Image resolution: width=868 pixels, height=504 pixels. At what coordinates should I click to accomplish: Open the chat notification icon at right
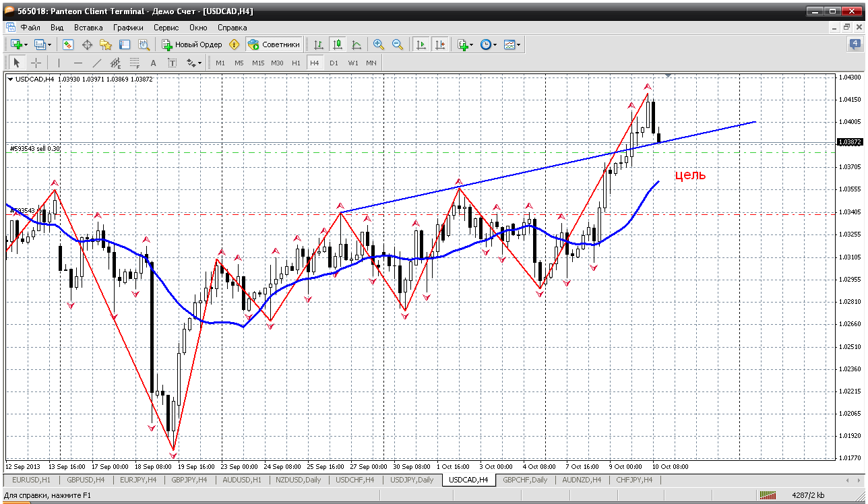[x=855, y=44]
